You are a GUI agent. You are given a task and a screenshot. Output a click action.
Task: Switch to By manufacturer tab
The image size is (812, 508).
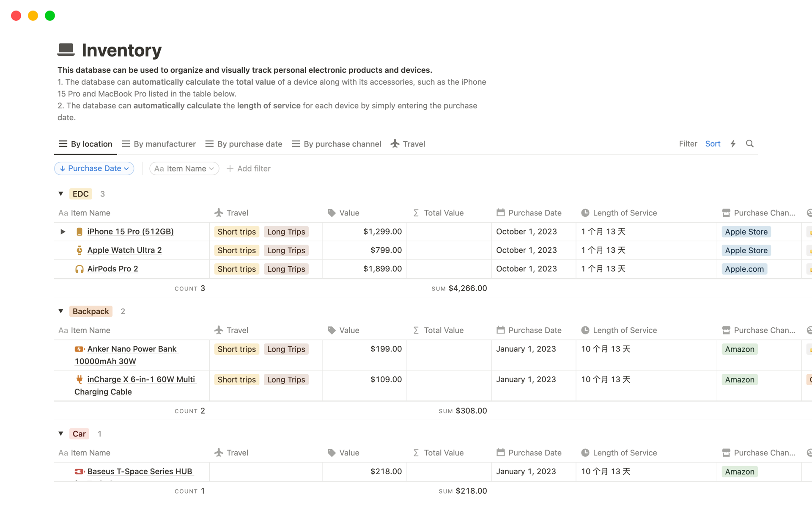click(164, 143)
